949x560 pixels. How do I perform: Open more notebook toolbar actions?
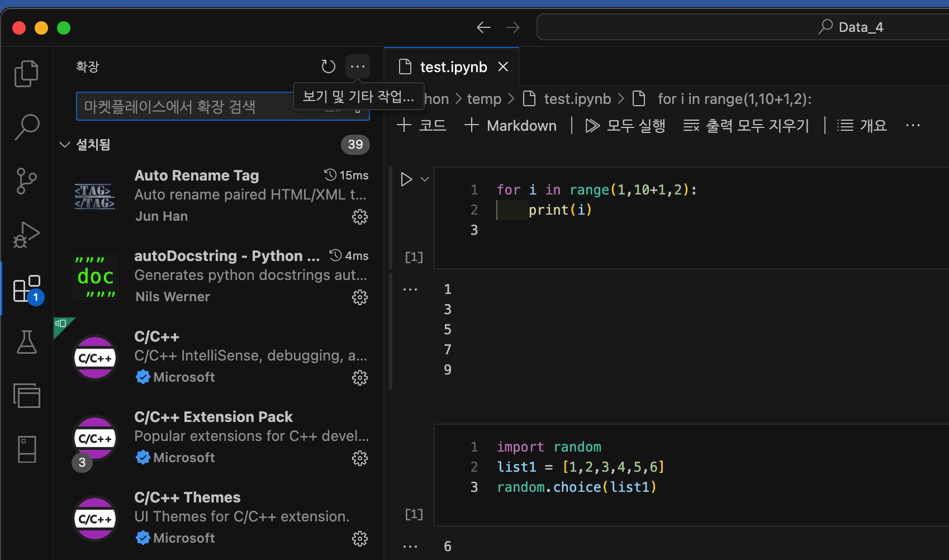[913, 126]
